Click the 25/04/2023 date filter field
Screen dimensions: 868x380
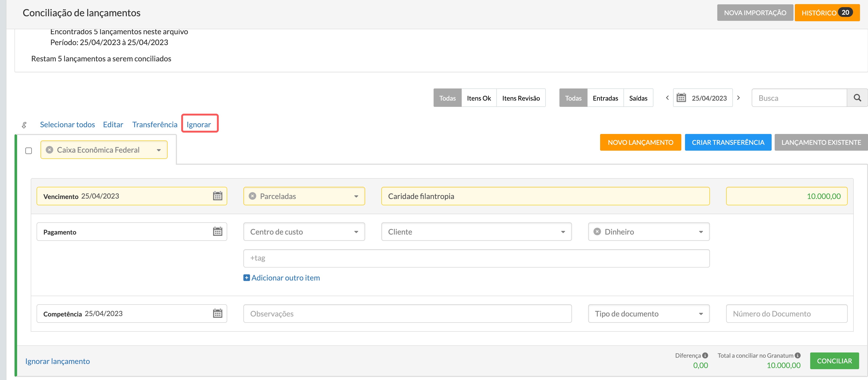[703, 98]
